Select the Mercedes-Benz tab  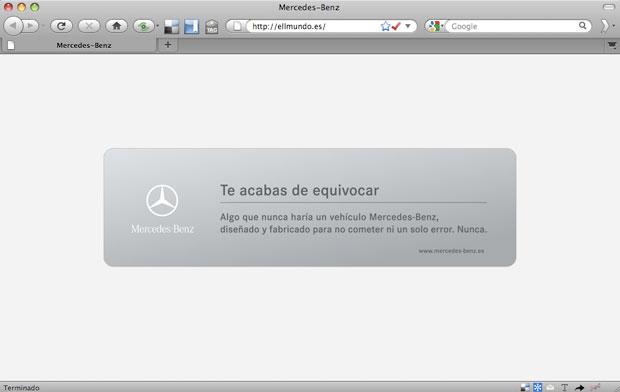tap(79, 45)
